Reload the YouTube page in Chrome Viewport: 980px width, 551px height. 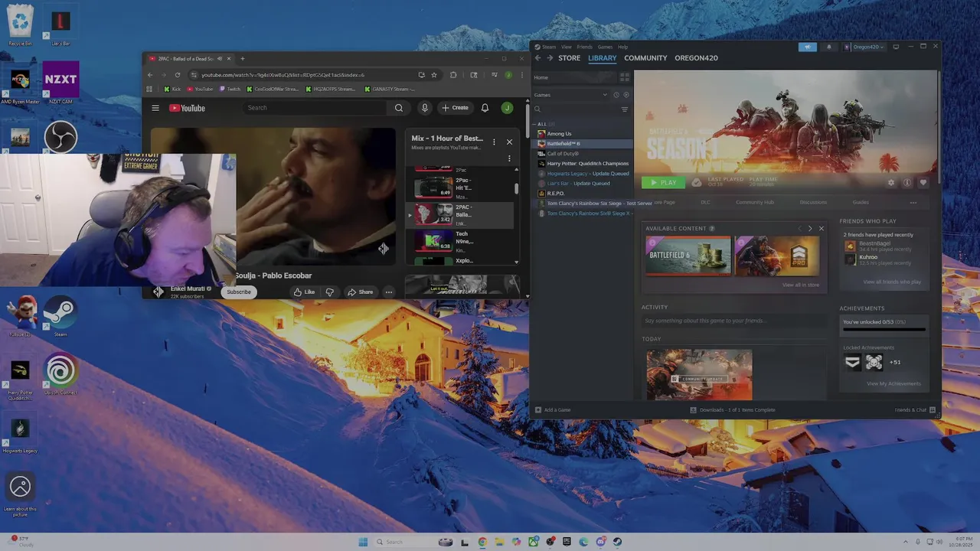[178, 75]
